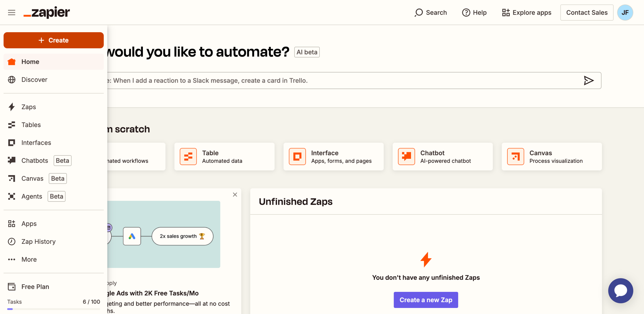Expand the More sidebar menu
This screenshot has width=644, height=314.
tap(29, 259)
